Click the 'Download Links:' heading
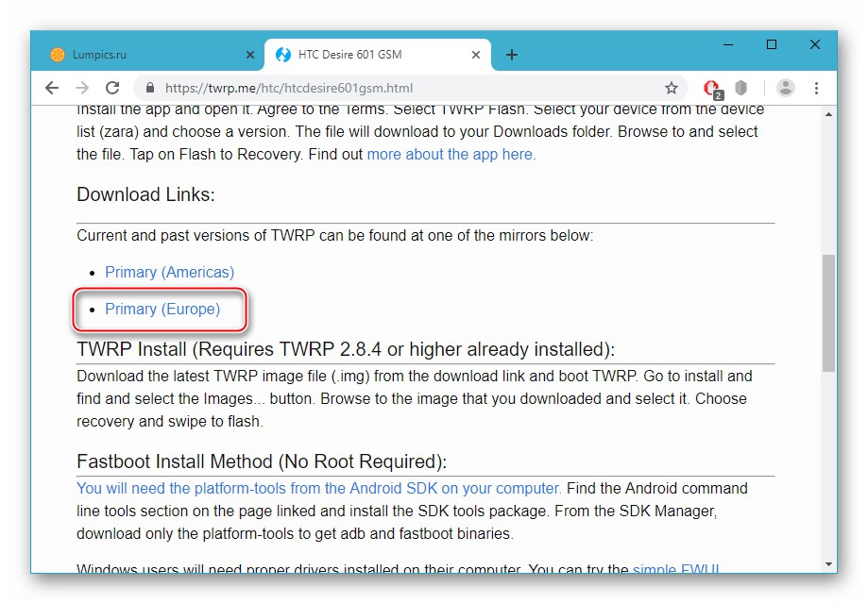 [145, 194]
